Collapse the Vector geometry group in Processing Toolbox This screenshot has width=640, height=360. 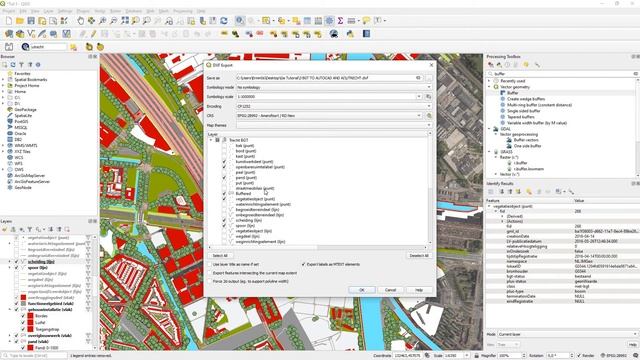tap(489, 87)
